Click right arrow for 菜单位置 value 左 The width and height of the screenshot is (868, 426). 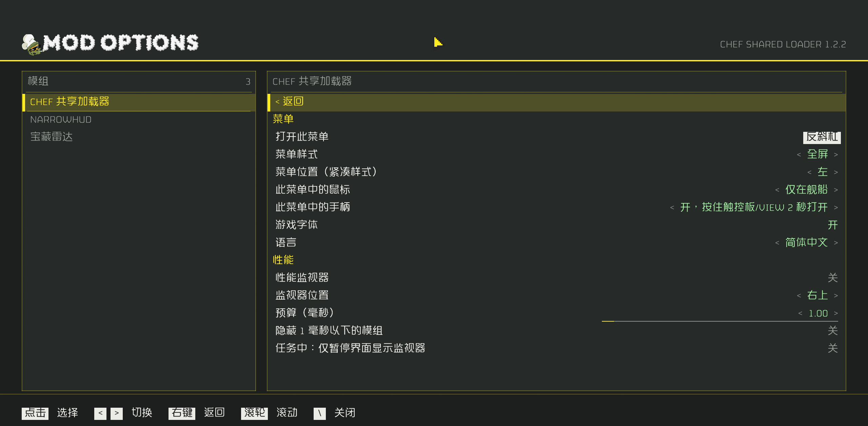836,172
